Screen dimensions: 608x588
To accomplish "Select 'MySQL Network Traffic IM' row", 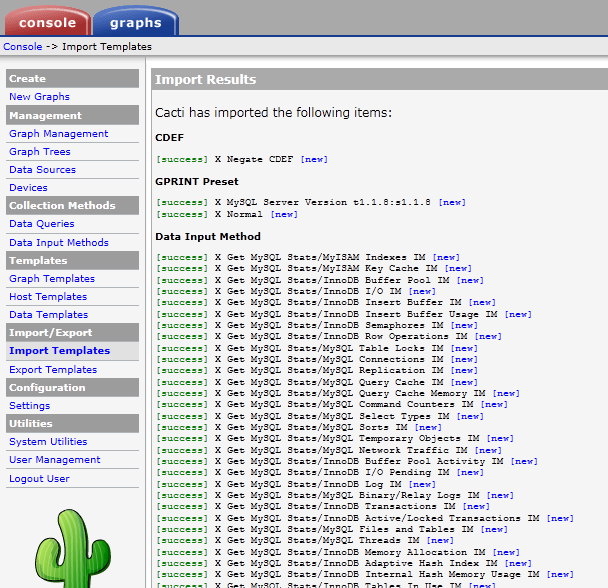I will (x=329, y=450).
